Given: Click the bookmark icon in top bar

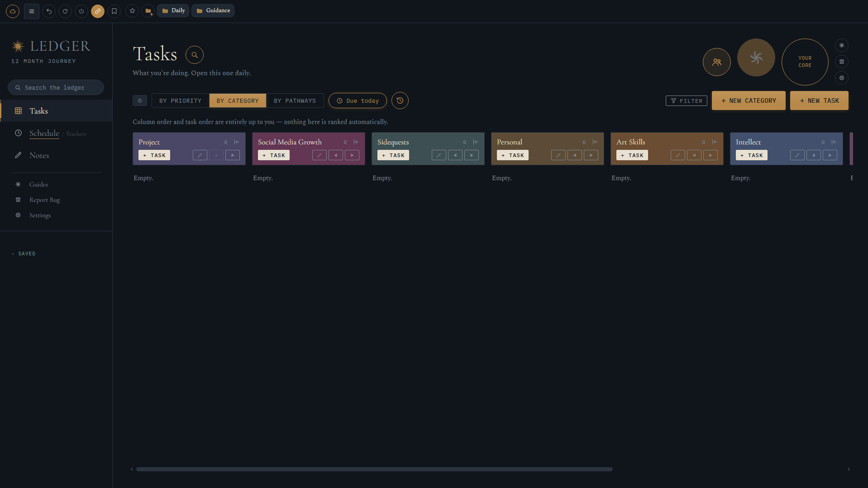Looking at the screenshot, I should [114, 11].
